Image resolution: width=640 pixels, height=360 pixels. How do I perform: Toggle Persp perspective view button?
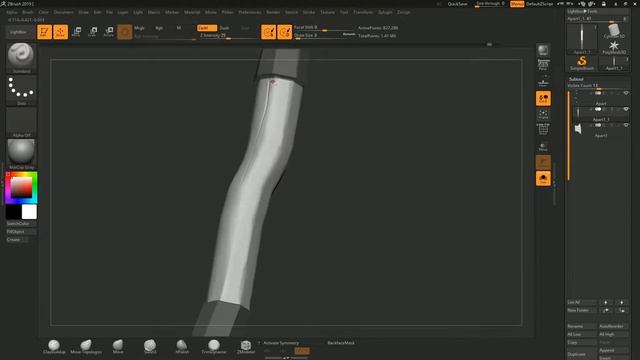pos(543,65)
